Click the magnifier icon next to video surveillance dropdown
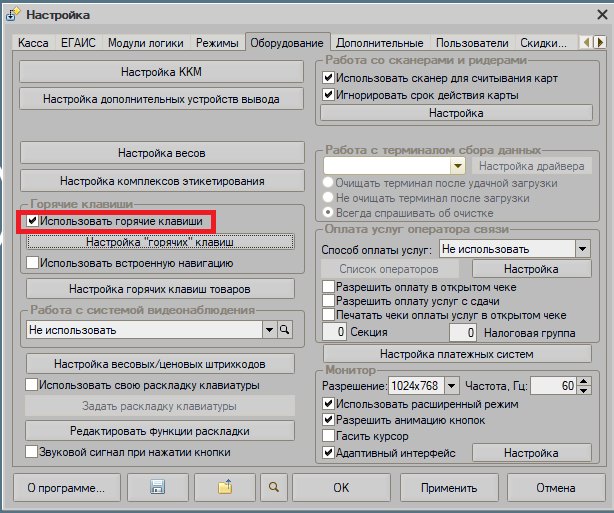The image size is (614, 513). coord(285,330)
